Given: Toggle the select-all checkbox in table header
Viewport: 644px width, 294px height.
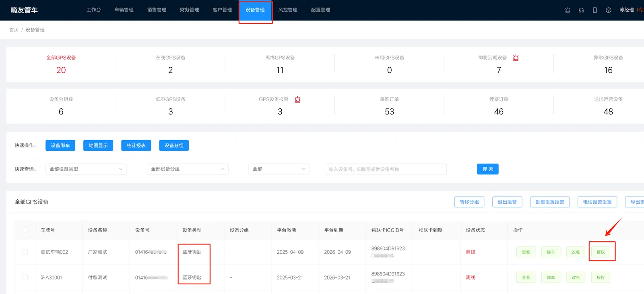Looking at the screenshot, I should pos(25,230).
